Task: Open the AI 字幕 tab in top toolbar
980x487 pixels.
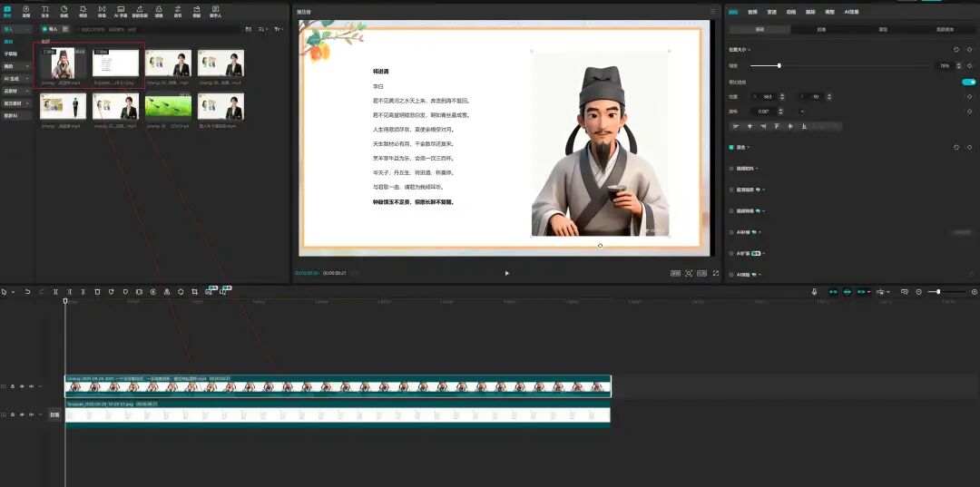Action: (x=121, y=11)
